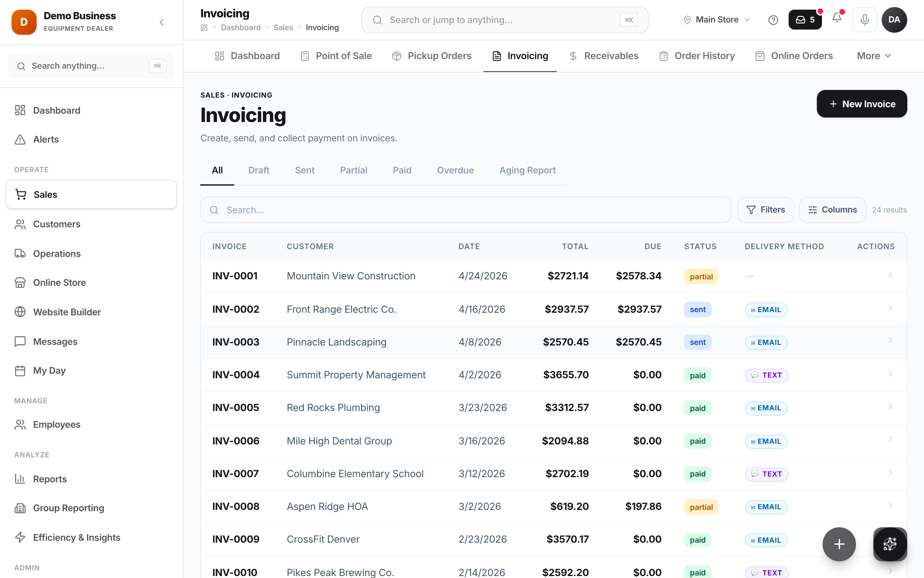The width and height of the screenshot is (924, 578).
Task: Switch to the Paid invoices tab
Action: [402, 171]
